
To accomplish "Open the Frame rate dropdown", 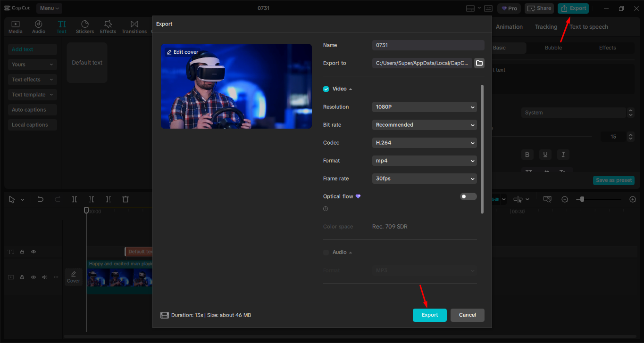I will pyautogui.click(x=424, y=178).
